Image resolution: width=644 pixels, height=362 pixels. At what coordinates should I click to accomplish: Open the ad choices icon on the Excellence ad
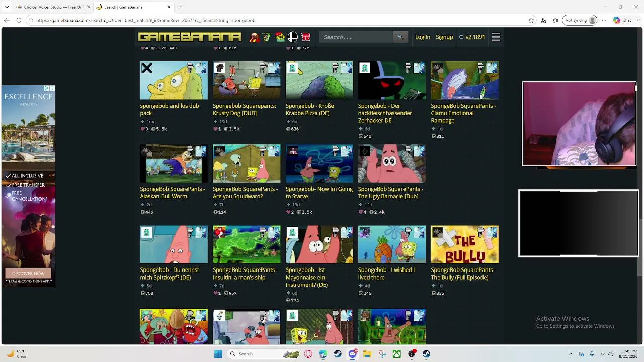click(47, 88)
